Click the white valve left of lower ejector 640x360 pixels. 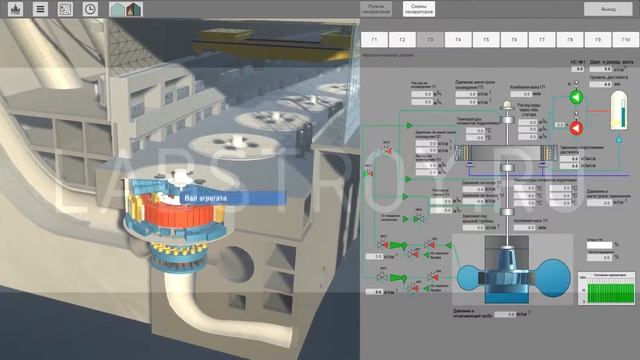click(382, 277)
